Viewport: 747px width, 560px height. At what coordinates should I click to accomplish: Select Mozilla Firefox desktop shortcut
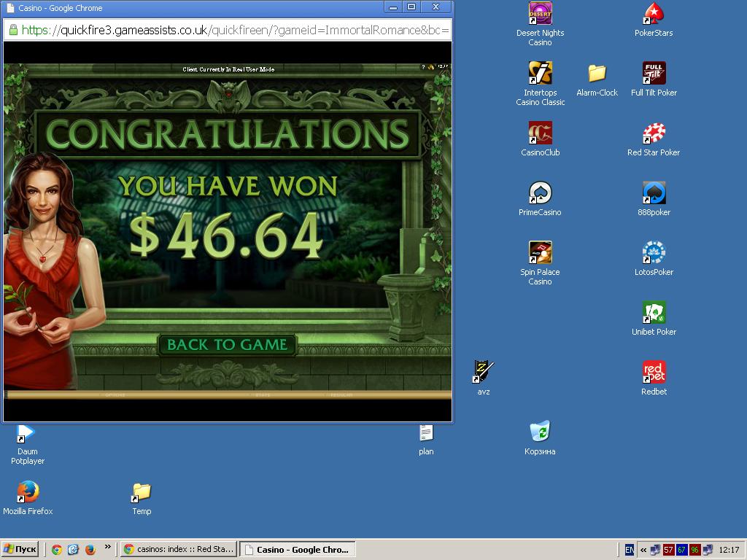[x=28, y=498]
